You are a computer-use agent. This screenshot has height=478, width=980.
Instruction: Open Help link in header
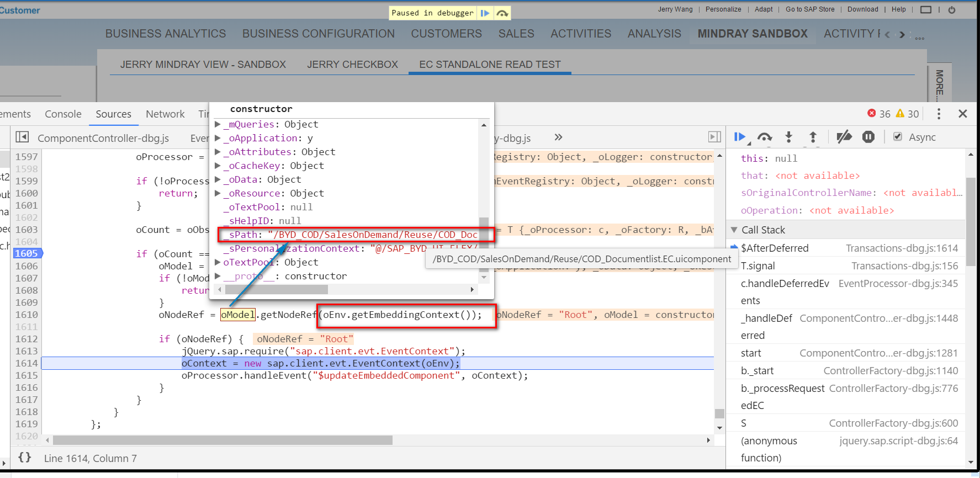tap(898, 9)
